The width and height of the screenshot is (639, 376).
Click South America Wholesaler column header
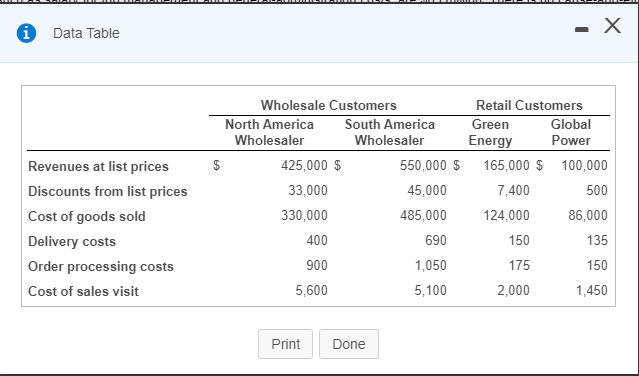[390, 132]
